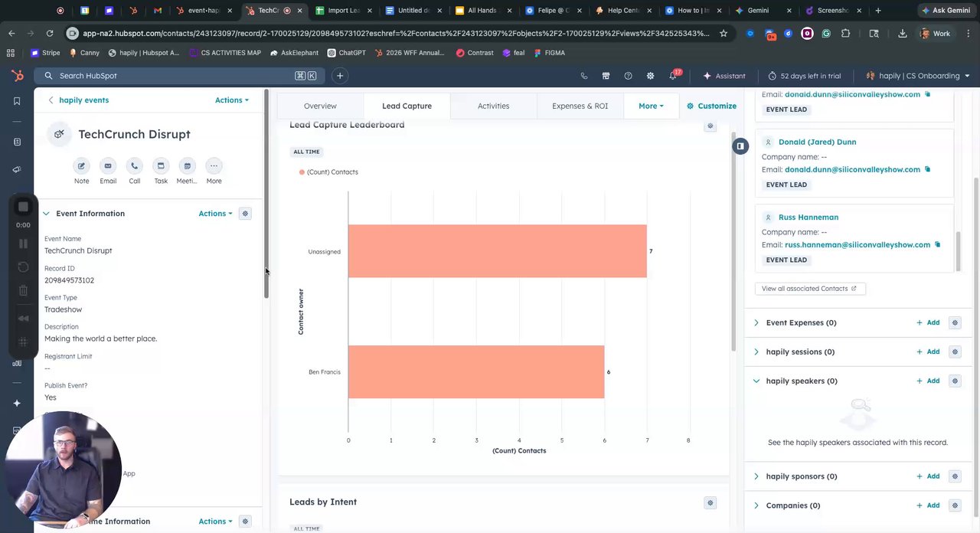The image size is (980, 533).
Task: Add a hapily speakers record
Action: click(x=928, y=381)
